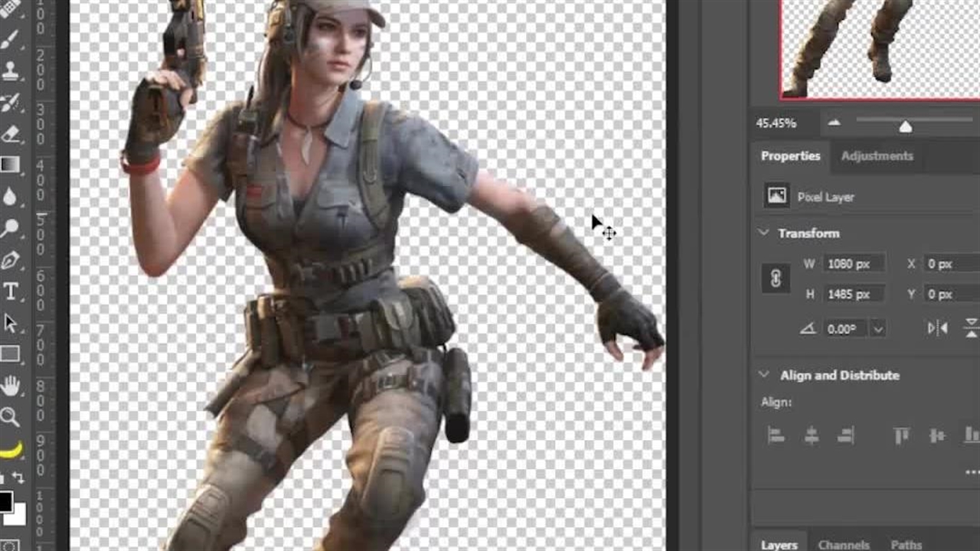Select the Gradient tool
The height and width of the screenshot is (551, 980).
pos(10,165)
